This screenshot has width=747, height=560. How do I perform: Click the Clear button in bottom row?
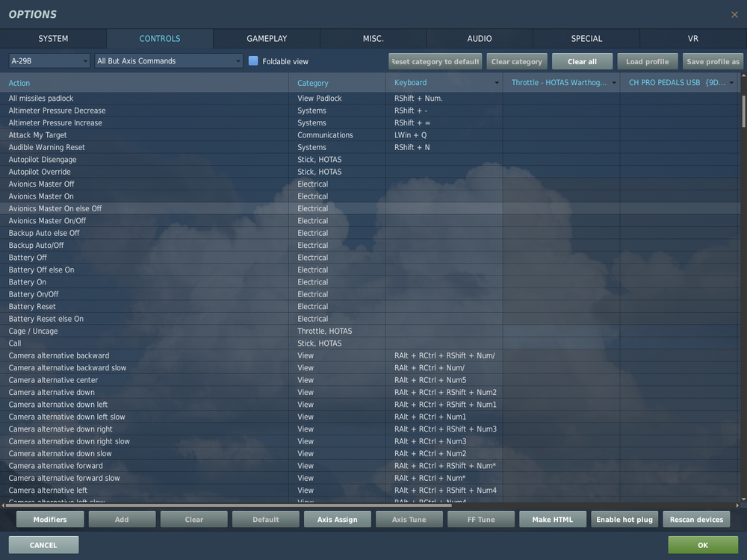click(194, 520)
